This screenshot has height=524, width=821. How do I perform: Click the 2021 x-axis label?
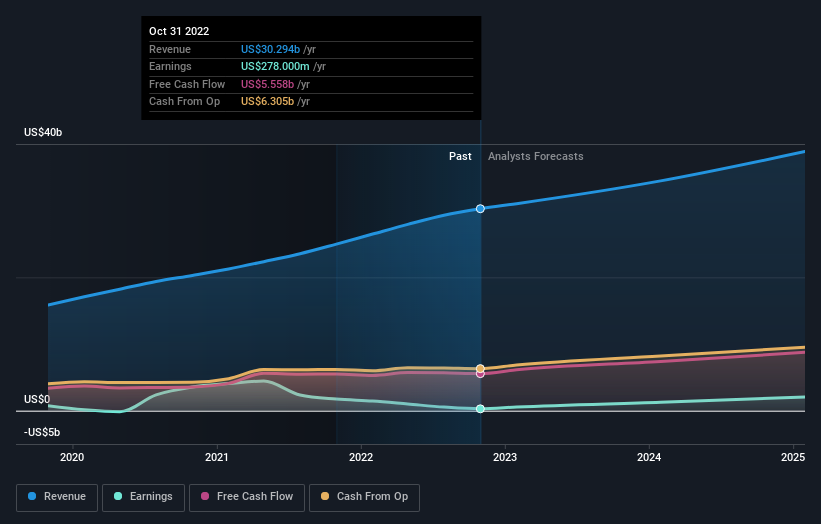[x=217, y=458]
